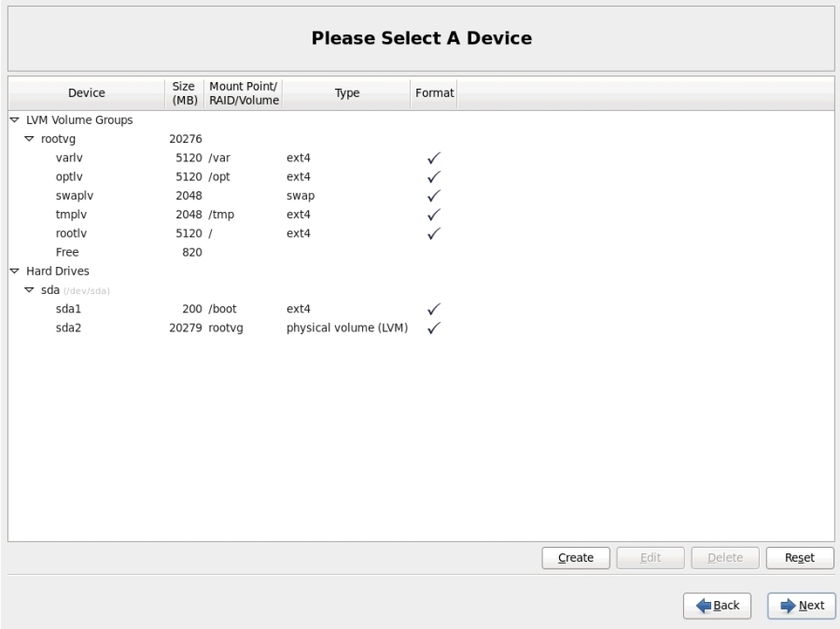Sort by Device column header
The height and width of the screenshot is (629, 840).
point(87,93)
